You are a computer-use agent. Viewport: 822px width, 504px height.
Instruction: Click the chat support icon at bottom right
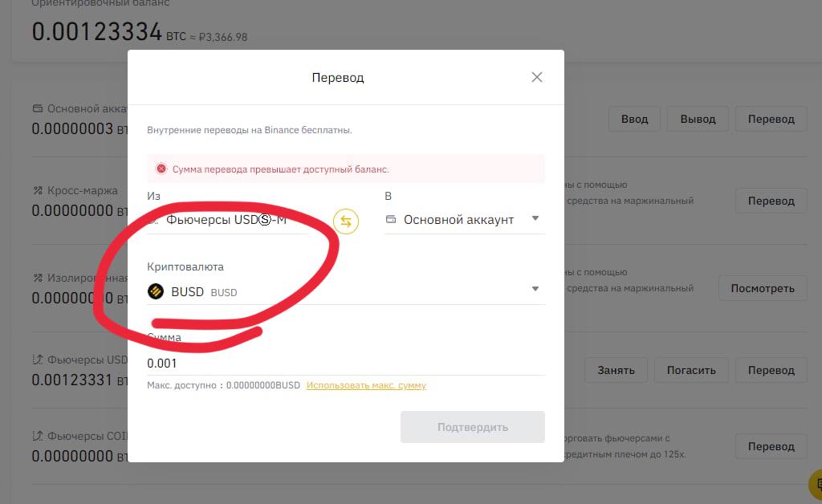(816, 485)
